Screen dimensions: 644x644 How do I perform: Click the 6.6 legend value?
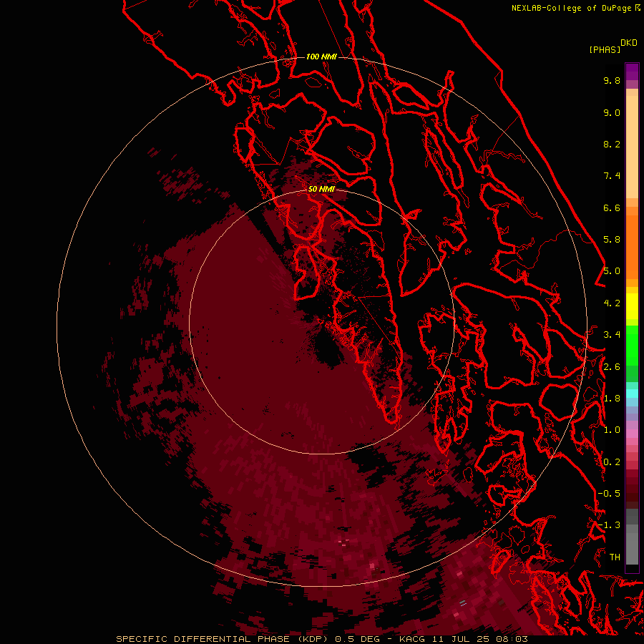click(x=612, y=208)
